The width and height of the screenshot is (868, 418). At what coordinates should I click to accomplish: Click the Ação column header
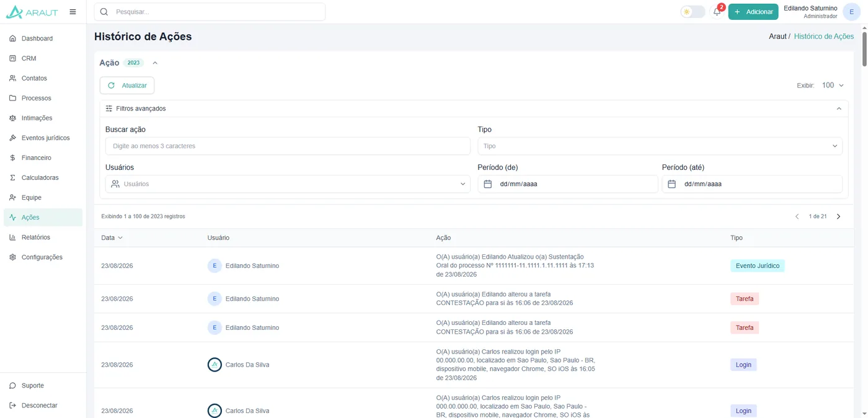coord(443,238)
